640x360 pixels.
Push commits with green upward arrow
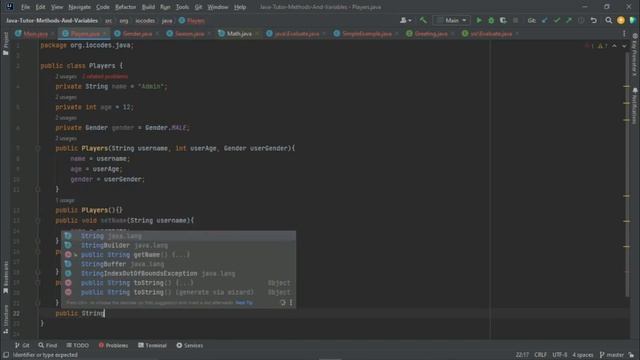coord(569,20)
